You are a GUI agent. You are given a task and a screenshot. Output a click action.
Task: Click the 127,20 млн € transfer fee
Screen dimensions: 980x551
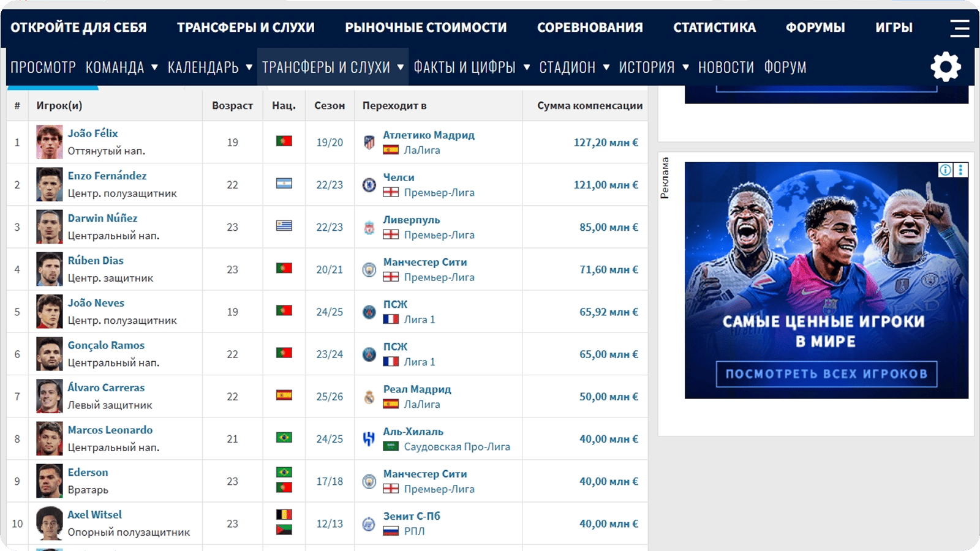[x=605, y=143]
